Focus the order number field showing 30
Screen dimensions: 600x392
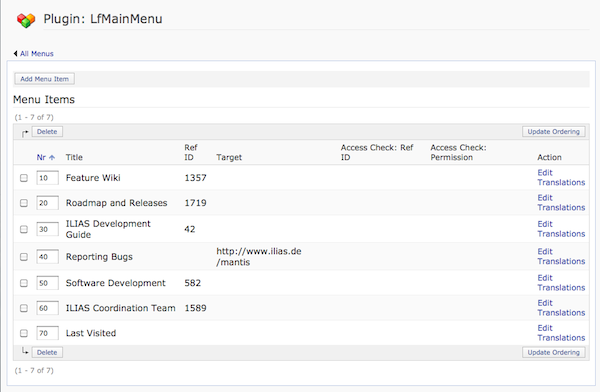[x=47, y=229]
